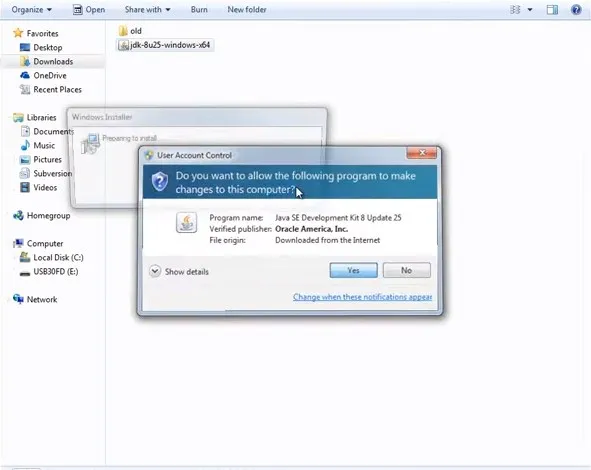Click the jdk installer file icon
591x470 pixels.
[x=123, y=45]
